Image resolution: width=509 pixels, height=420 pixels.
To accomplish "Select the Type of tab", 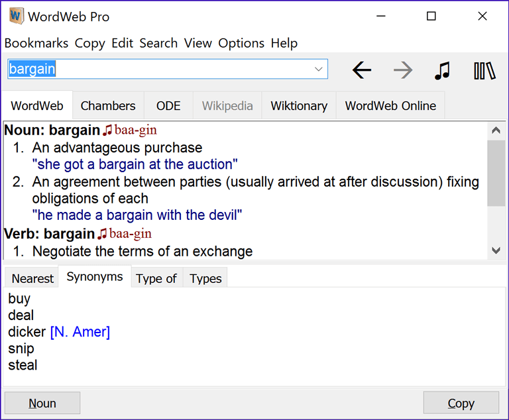I will 156,278.
